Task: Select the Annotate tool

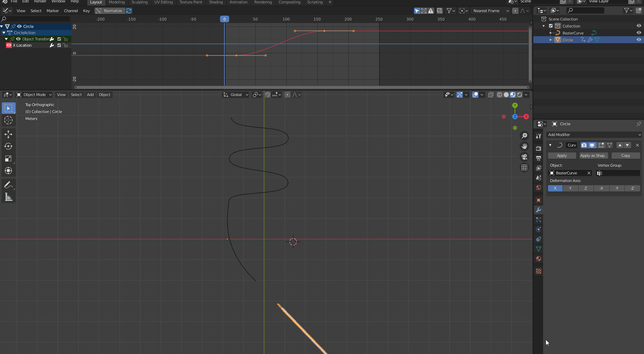Action: click(8, 185)
